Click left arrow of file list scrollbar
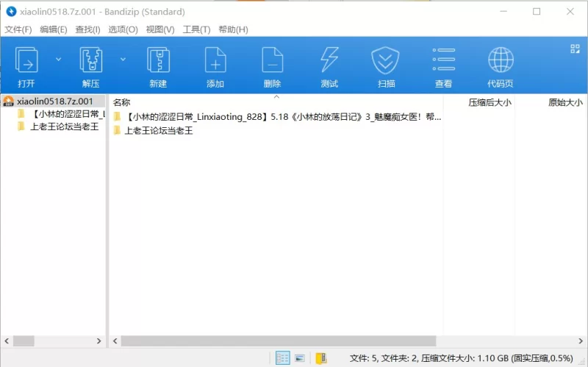Image resolution: width=588 pixels, height=367 pixels. (x=115, y=341)
